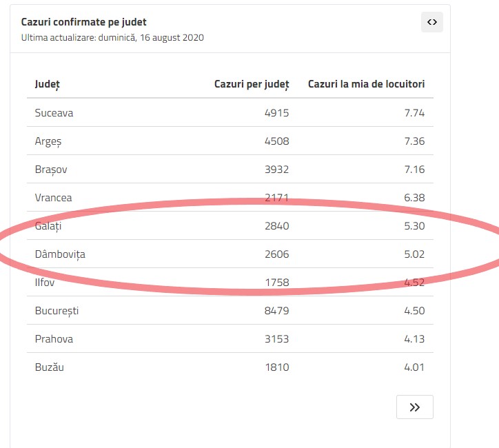Click the 4915 cases value for Suceava
Screen dimensions: 499x448
click(x=276, y=113)
